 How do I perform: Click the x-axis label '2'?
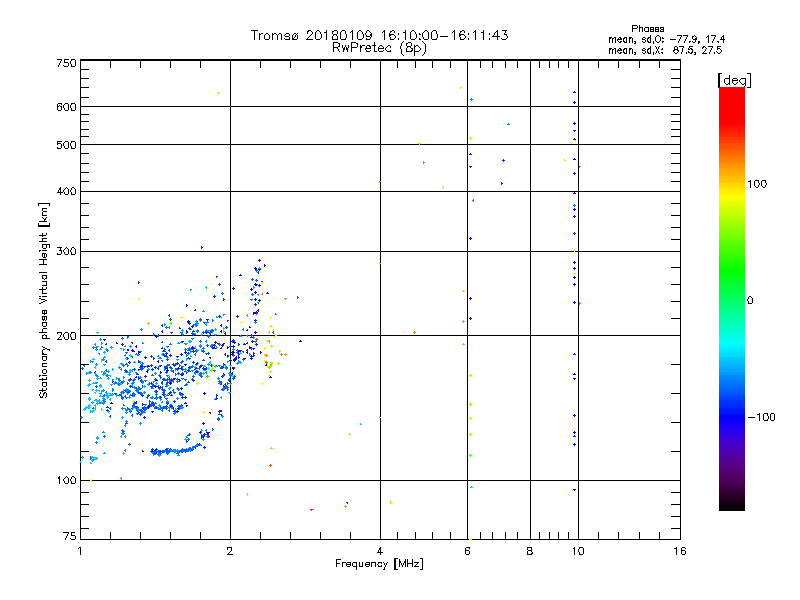point(230,551)
